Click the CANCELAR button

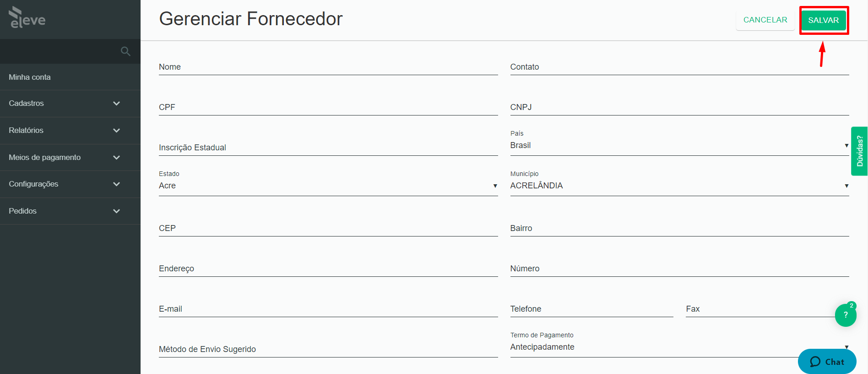coord(765,20)
